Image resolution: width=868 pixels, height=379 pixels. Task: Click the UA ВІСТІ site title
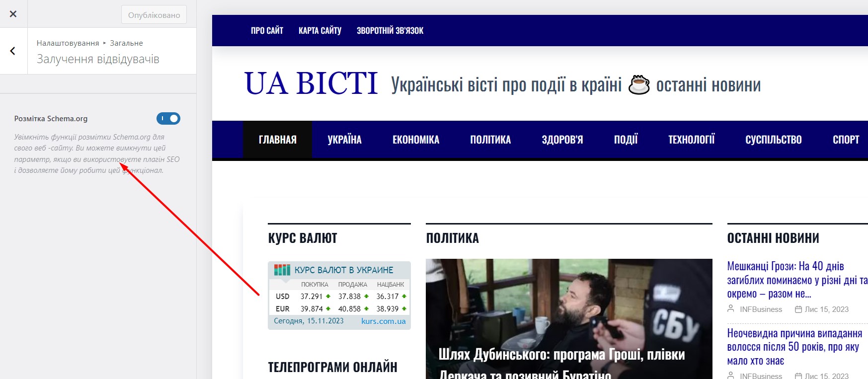(x=312, y=83)
